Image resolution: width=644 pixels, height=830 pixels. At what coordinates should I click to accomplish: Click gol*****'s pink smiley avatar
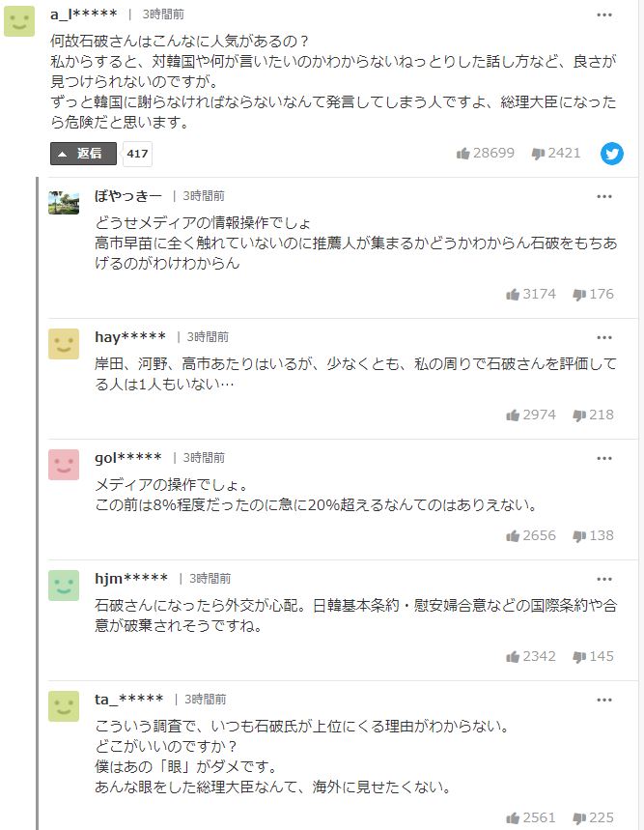pos(64,465)
